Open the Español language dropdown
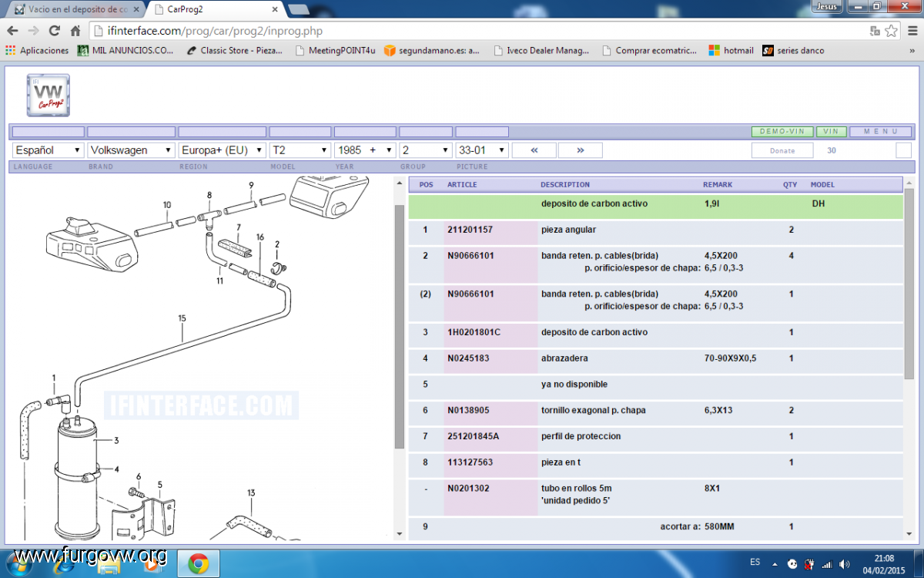The width and height of the screenshot is (924, 578). click(x=48, y=150)
